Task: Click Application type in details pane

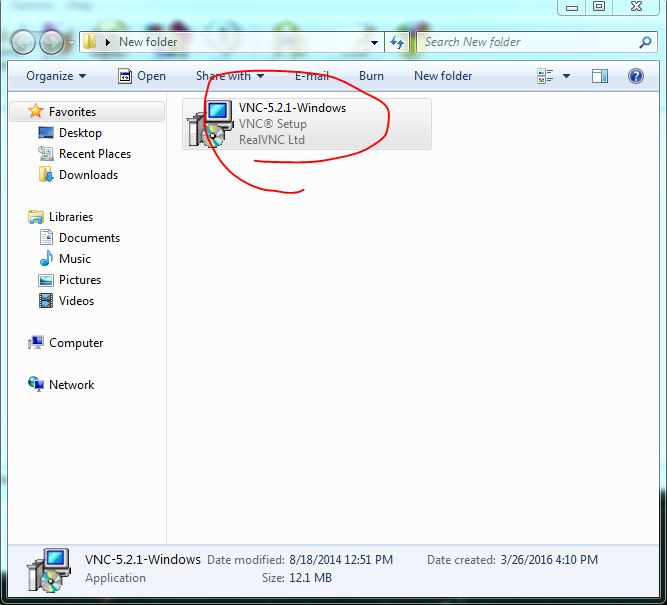Action: (115, 578)
